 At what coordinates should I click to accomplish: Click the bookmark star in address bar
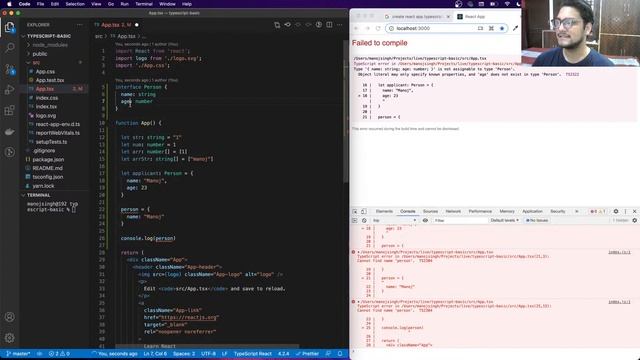[x=502, y=29]
